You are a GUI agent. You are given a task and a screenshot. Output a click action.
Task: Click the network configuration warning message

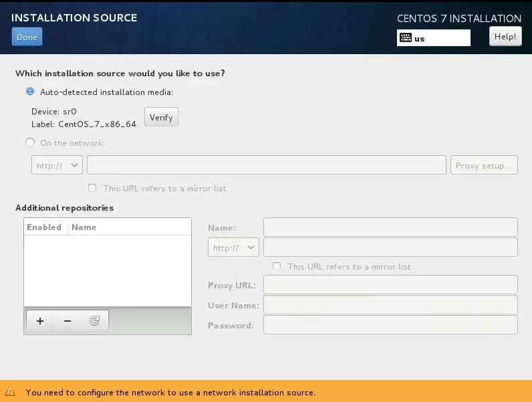click(x=170, y=393)
